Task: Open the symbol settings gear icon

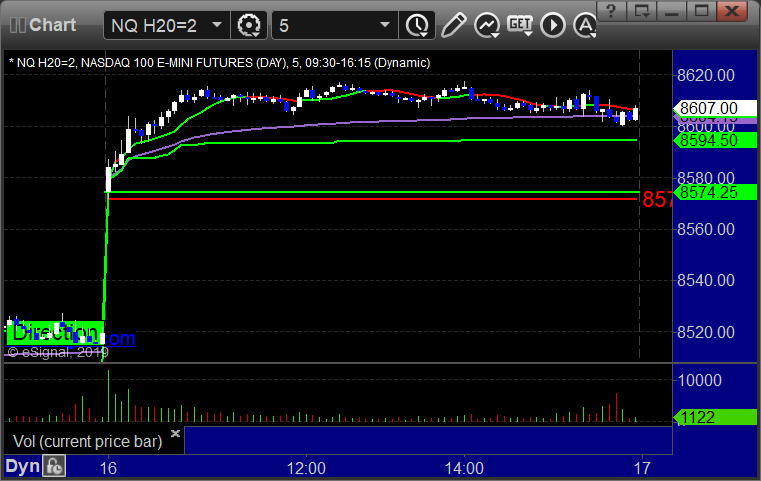Action: point(248,25)
